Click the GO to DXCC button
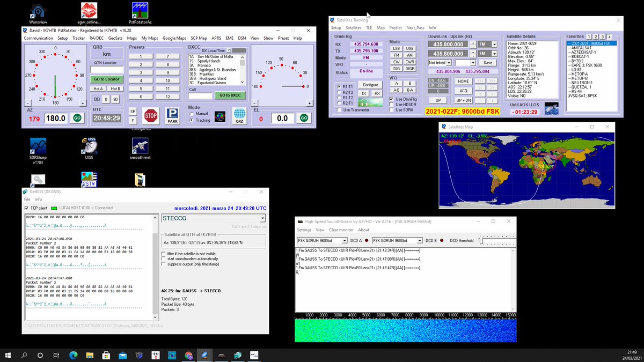Screen dimensions: 644x362 tap(230, 95)
